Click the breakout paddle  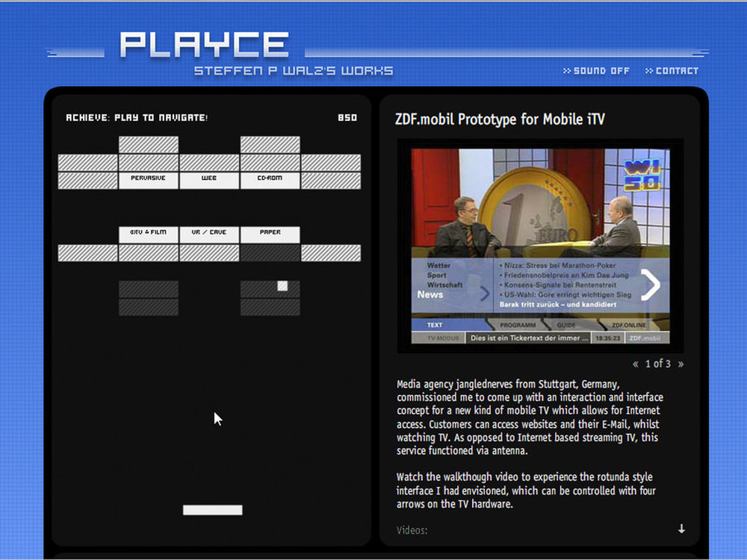[x=212, y=510]
